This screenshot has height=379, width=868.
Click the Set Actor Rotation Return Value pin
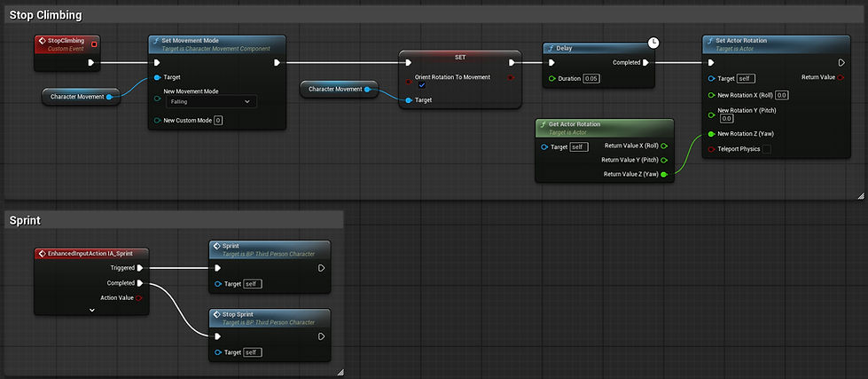tap(841, 77)
